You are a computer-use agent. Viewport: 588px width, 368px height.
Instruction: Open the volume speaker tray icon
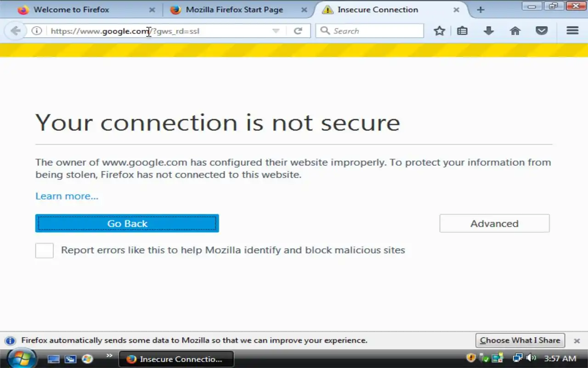point(531,358)
